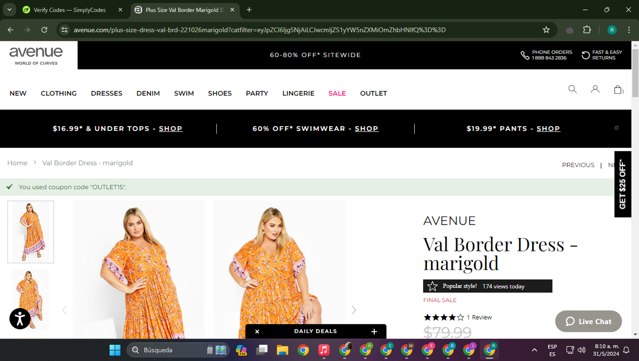Dismiss the Daily Deals bar
This screenshot has height=361, width=639.
point(257,332)
